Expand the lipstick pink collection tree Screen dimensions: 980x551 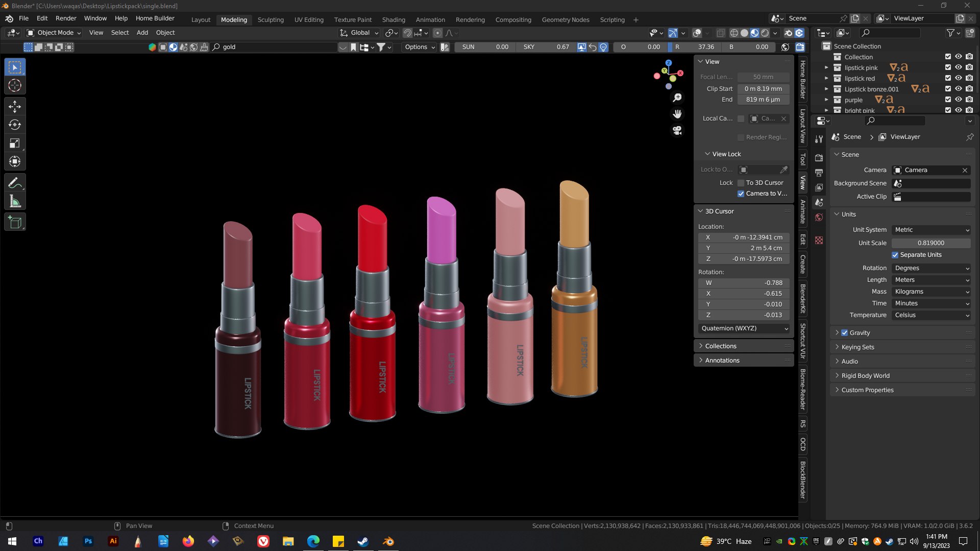826,67
